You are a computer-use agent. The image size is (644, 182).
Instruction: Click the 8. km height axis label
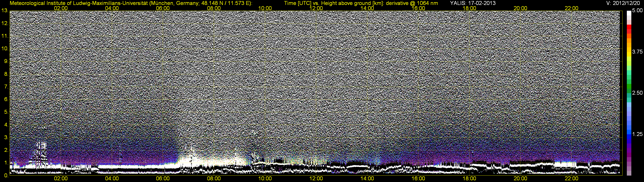[x=6, y=74]
